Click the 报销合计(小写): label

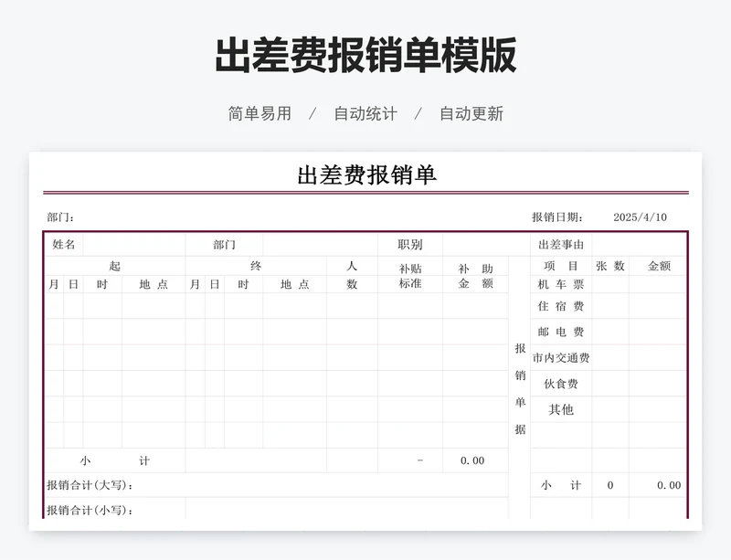(x=90, y=510)
